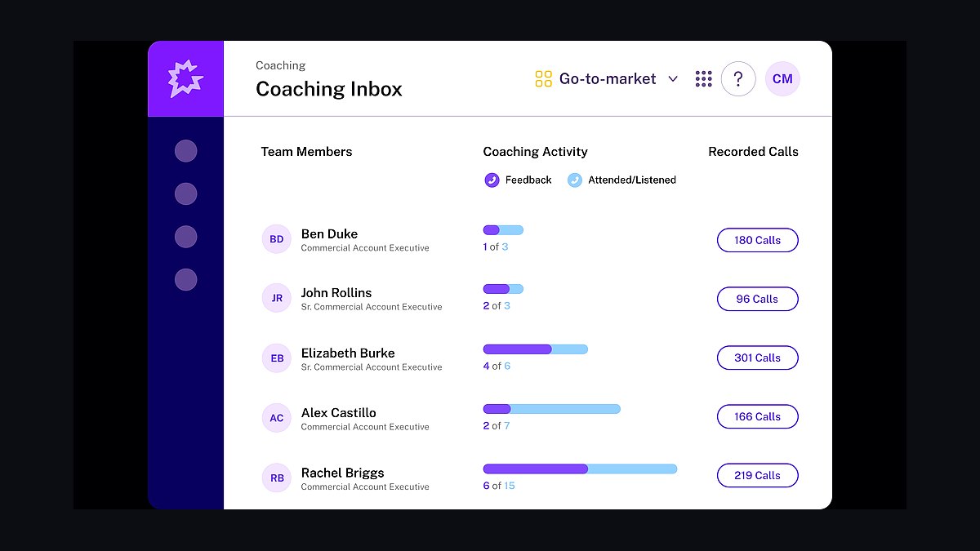The image size is (980, 551).
Task: Click Alex Castillo's coaching activity progress bar
Action: [x=551, y=409]
